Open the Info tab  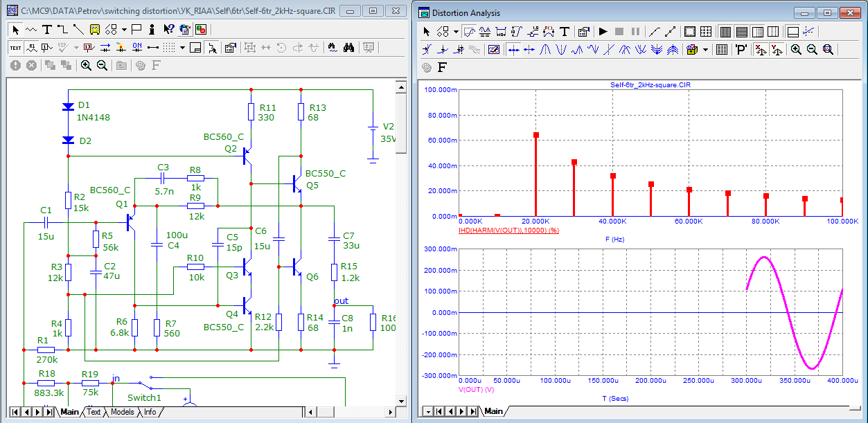(x=150, y=412)
